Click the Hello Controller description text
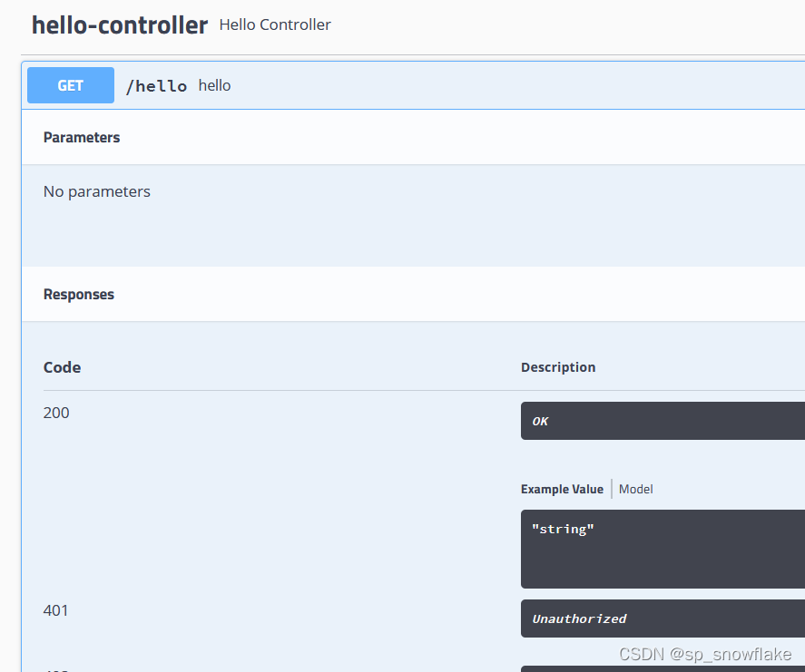This screenshot has height=672, width=805. 275,24
